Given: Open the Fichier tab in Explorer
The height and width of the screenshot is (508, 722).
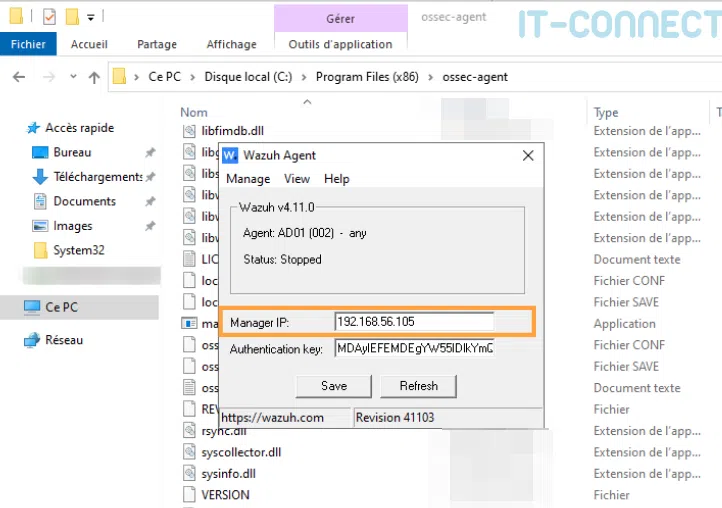Looking at the screenshot, I should point(28,44).
